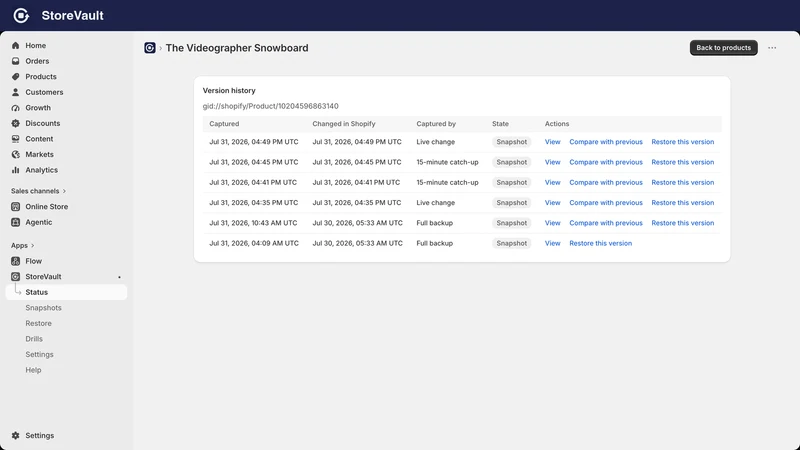This screenshot has height=450, width=800.
Task: Click the StoreVault logo icon in header
Action: 21,15
